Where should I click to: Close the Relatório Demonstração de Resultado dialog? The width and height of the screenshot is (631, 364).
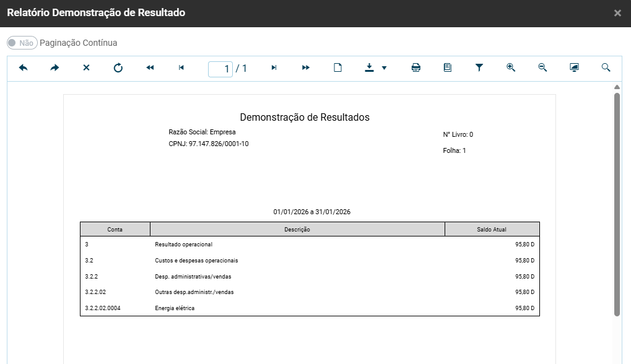point(618,13)
